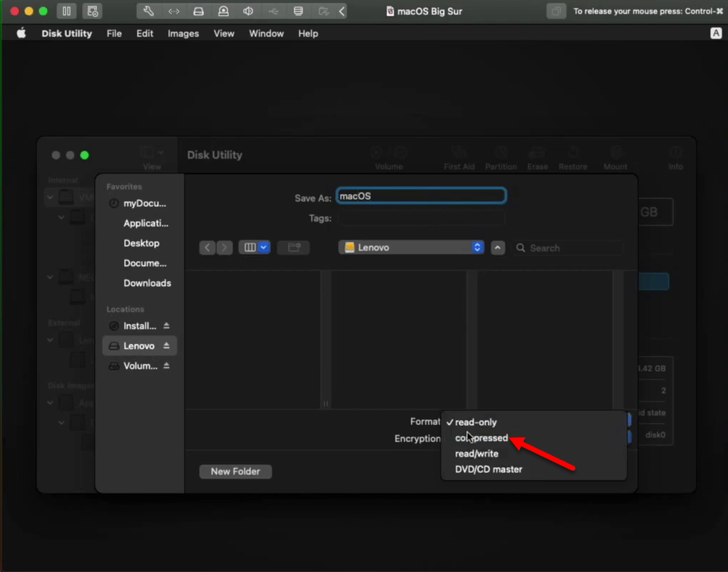Open the Edit menu
Screen dimensions: 728x572
point(145,34)
